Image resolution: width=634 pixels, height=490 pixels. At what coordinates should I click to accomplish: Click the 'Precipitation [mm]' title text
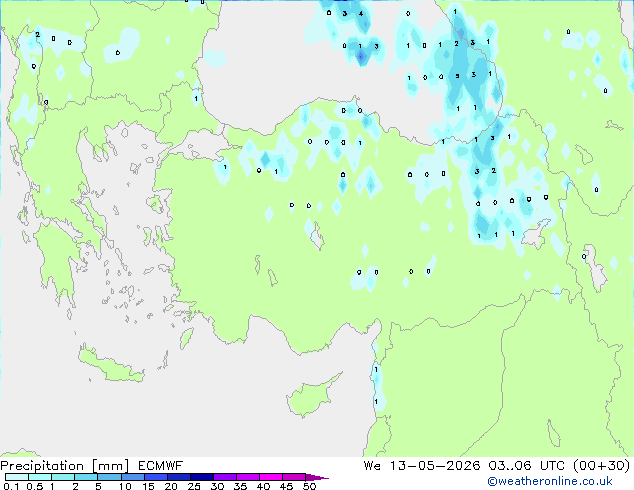(65, 466)
